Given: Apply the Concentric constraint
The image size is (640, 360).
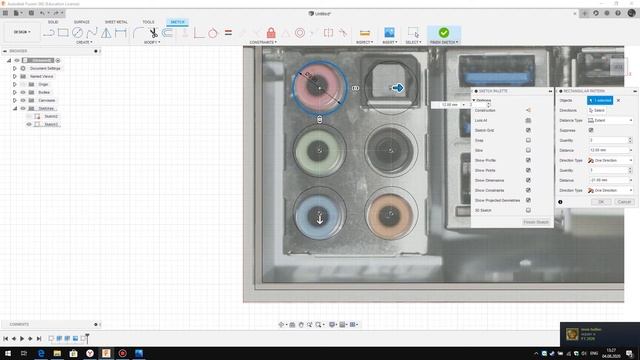Looking at the screenshot, I should click(300, 33).
